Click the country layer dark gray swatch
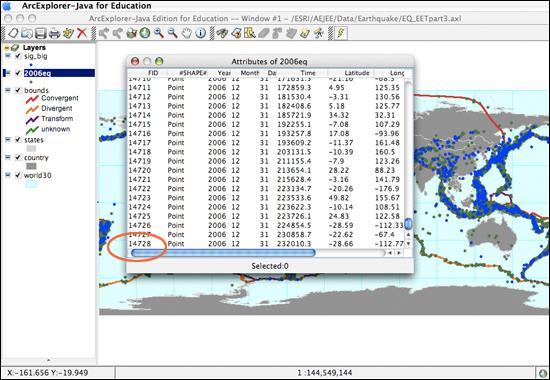The image size is (550, 380). click(31, 166)
